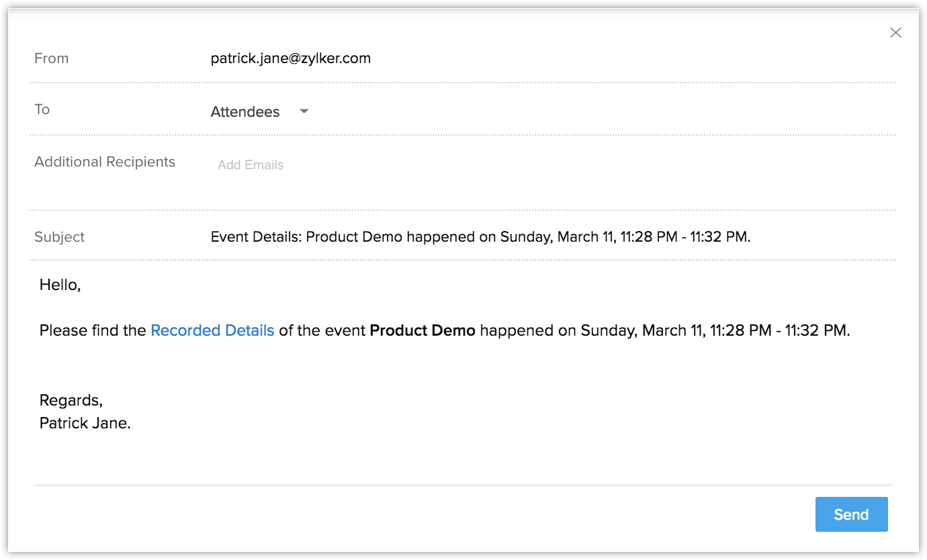Click the To field label
This screenshot has height=560, width=927.
(42, 109)
